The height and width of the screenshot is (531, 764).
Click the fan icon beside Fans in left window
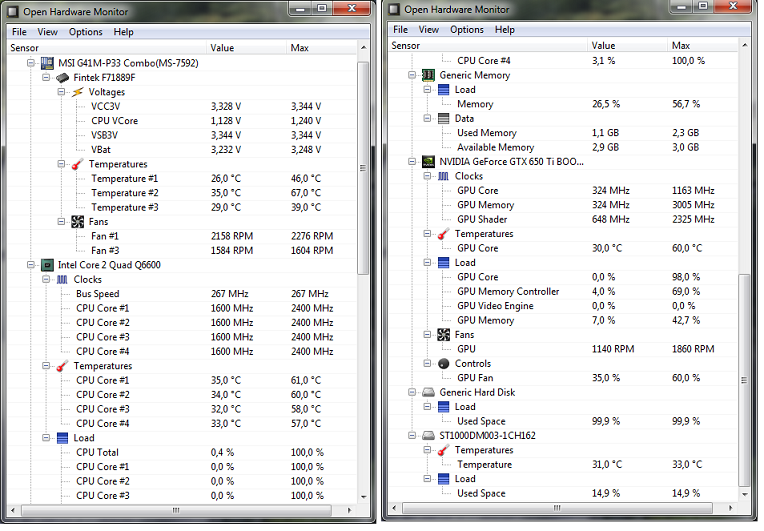[x=77, y=222]
